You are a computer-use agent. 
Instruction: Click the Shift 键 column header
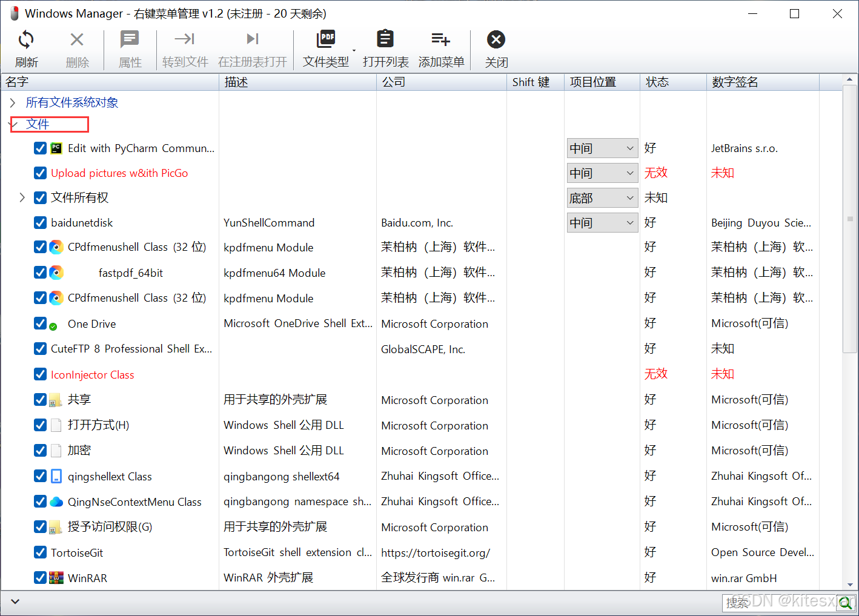pos(536,82)
